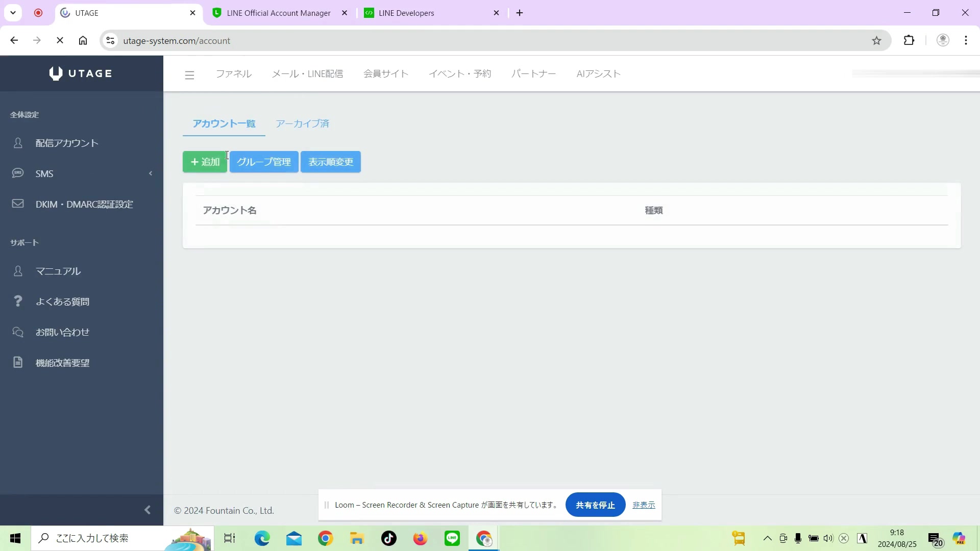The image size is (980, 551).
Task: Open お問い合わせ chat bubble icon
Action: pos(17,332)
